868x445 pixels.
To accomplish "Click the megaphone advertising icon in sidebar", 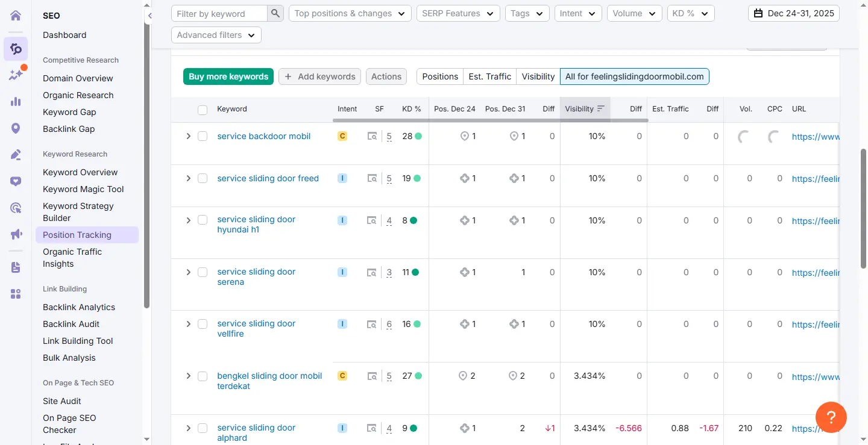I will (16, 234).
